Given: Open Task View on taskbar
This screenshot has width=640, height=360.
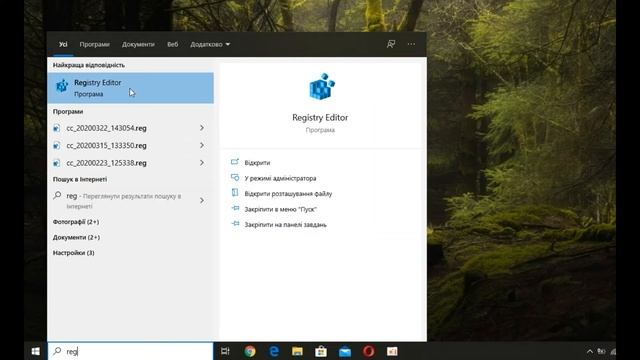Looking at the screenshot, I should tap(225, 351).
